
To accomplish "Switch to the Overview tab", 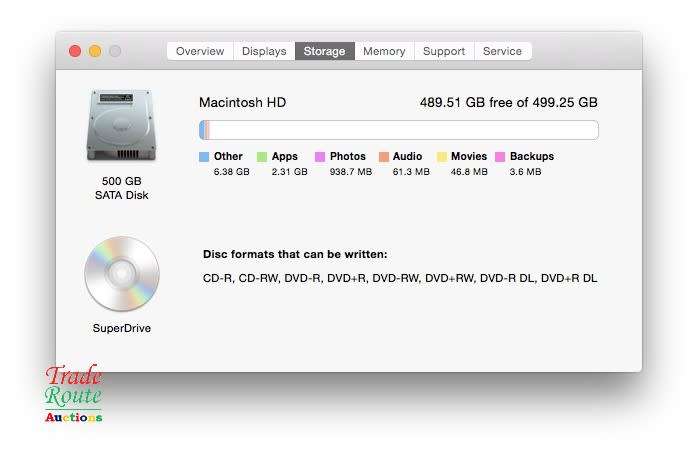I will click(200, 51).
